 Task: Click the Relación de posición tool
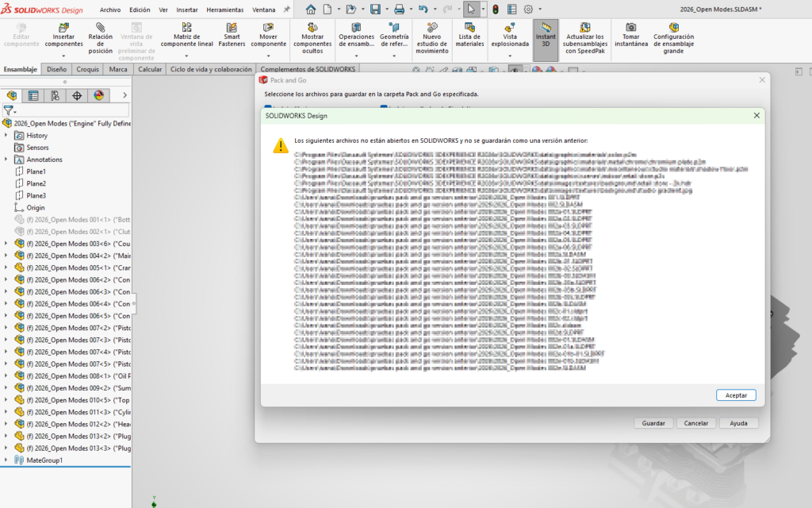101,40
